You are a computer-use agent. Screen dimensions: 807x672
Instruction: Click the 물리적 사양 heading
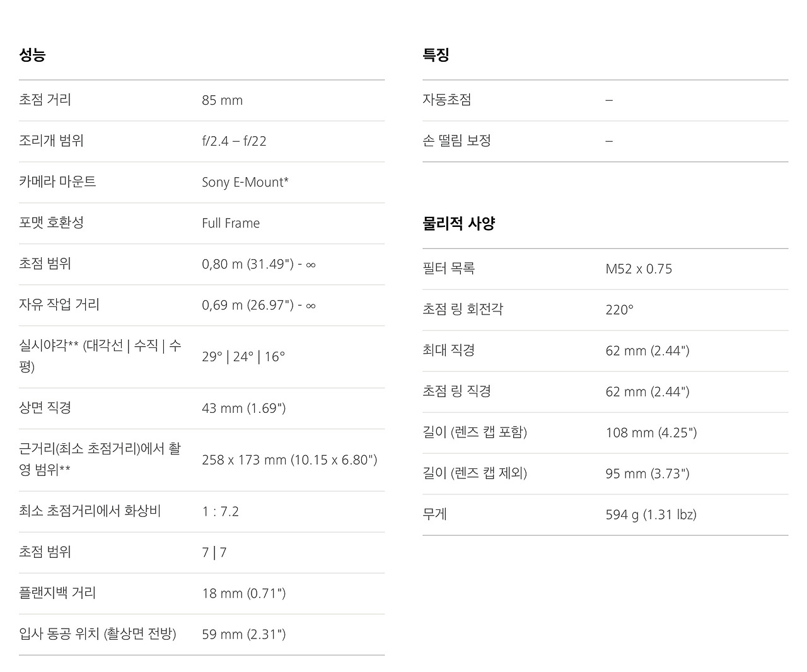pyautogui.click(x=458, y=223)
